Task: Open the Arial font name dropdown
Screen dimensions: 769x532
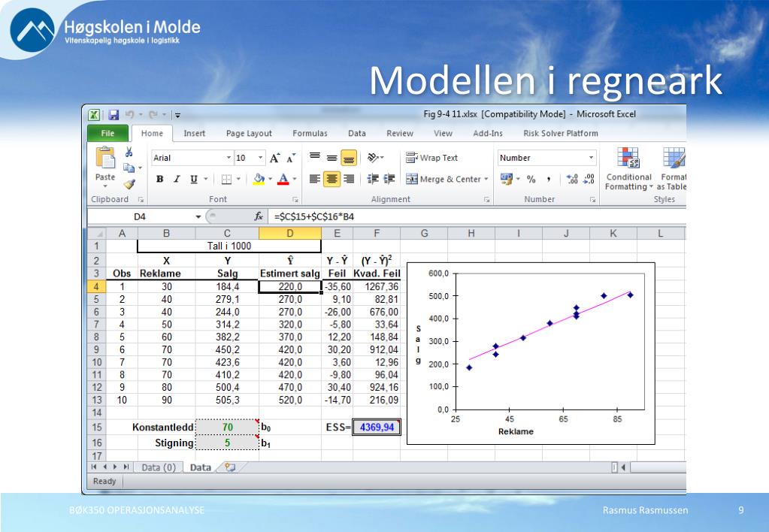Action: point(229,158)
